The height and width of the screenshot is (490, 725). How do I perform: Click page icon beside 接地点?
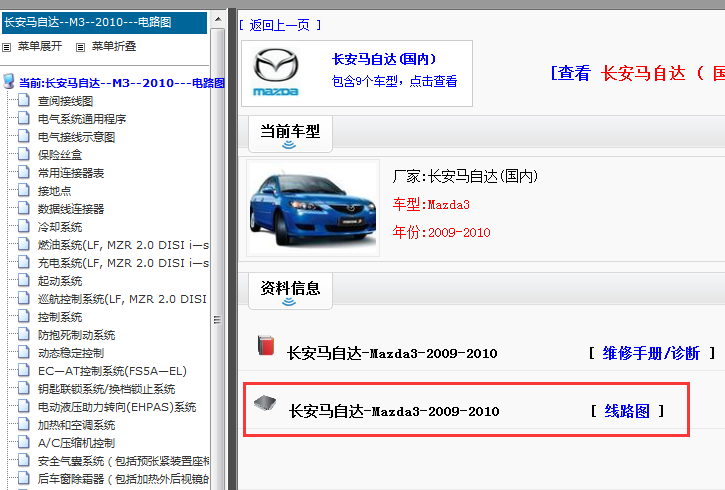tap(24, 190)
